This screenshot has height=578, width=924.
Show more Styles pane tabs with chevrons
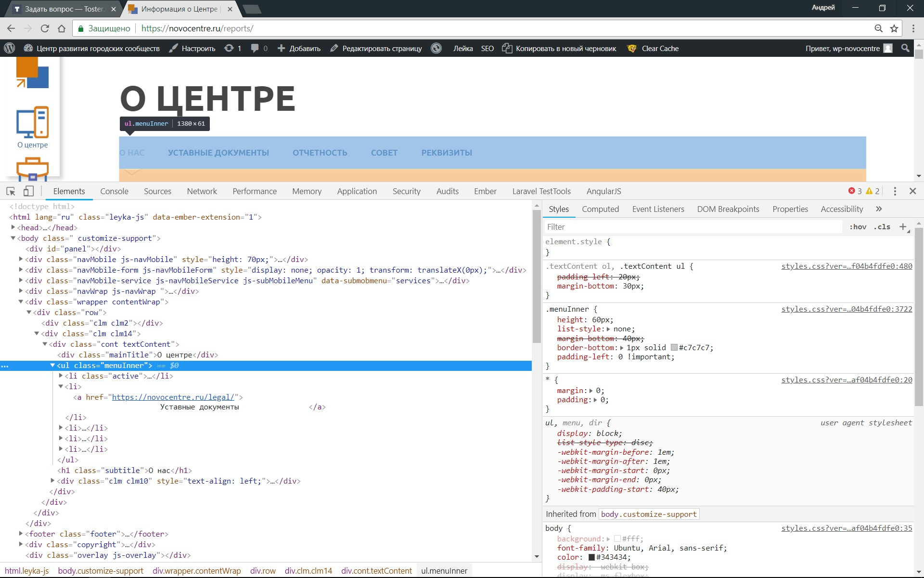[x=879, y=209]
